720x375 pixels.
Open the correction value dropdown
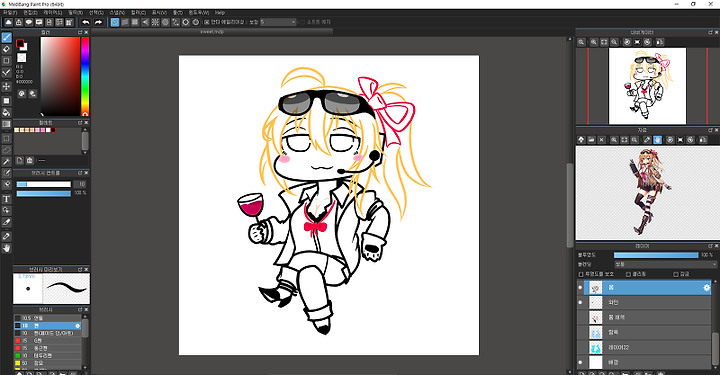[x=278, y=22]
